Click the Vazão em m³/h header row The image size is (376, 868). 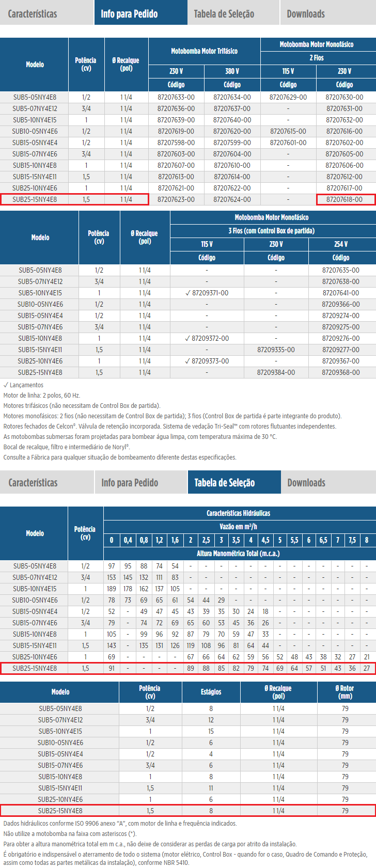pos(238,527)
